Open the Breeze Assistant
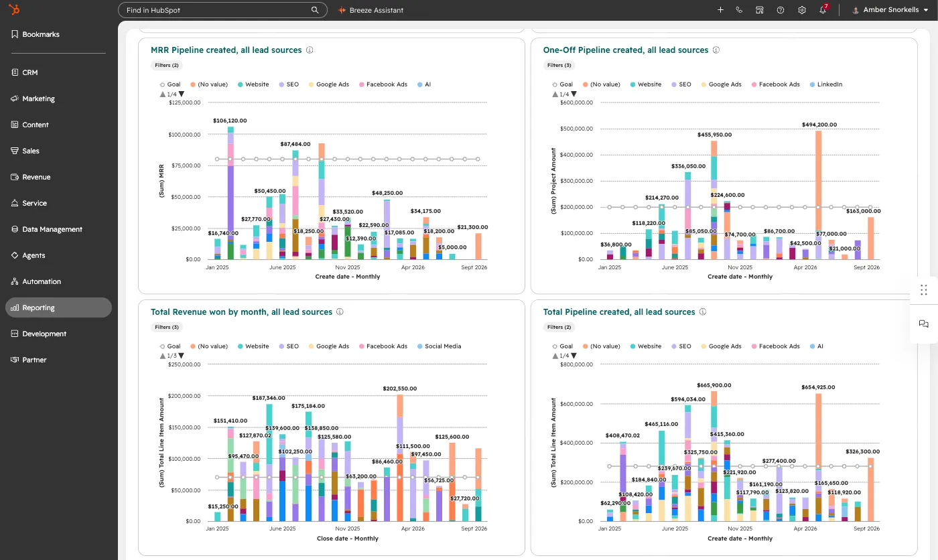 click(x=371, y=10)
